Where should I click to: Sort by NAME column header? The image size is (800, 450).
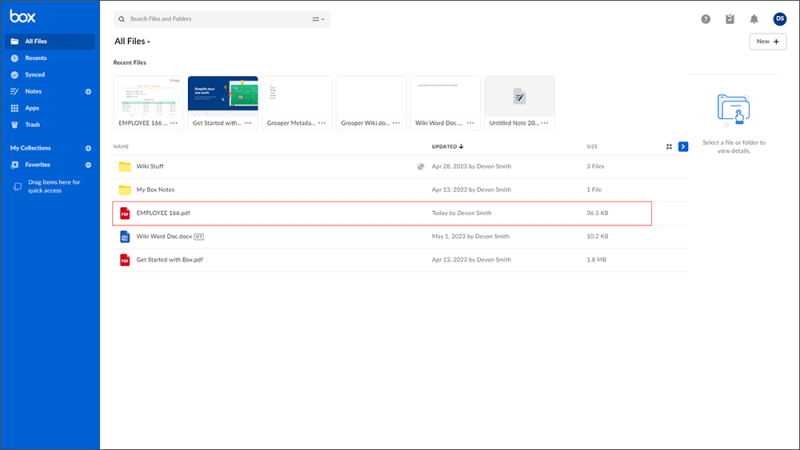121,147
